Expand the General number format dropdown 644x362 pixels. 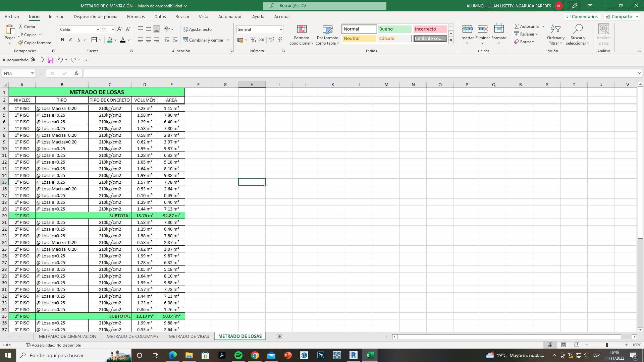pyautogui.click(x=281, y=29)
